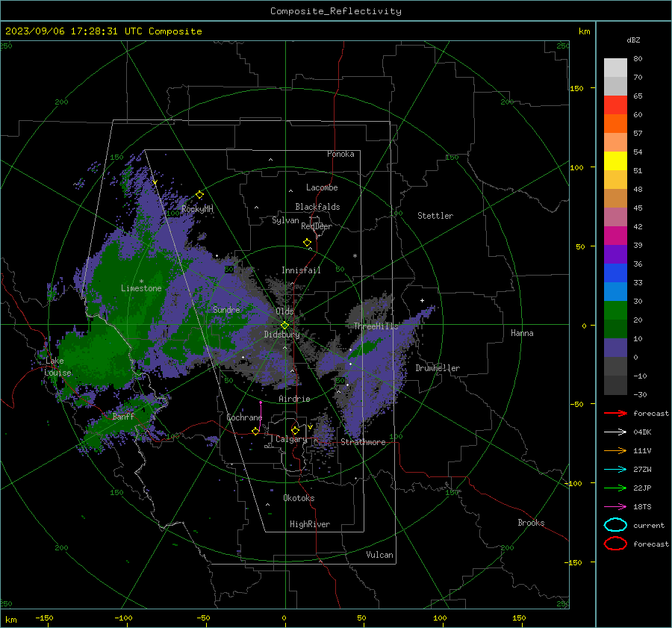
Task: Click the Stettler label
Action: 435,216
